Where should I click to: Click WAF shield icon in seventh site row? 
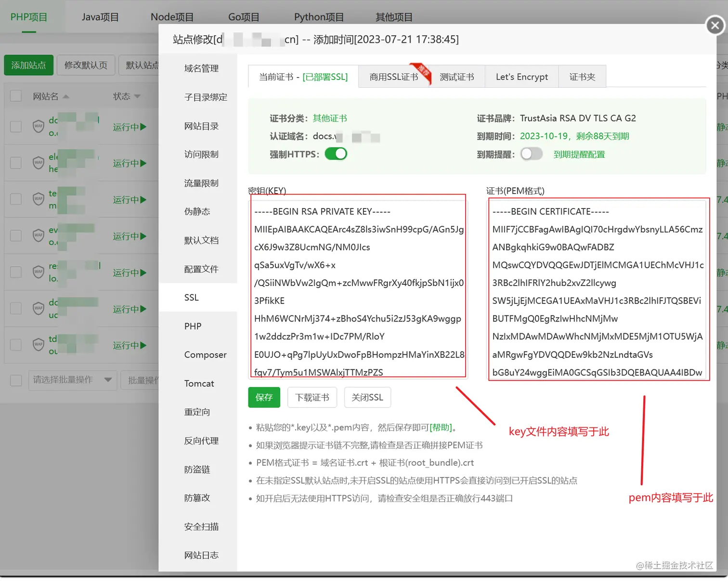pos(39,345)
